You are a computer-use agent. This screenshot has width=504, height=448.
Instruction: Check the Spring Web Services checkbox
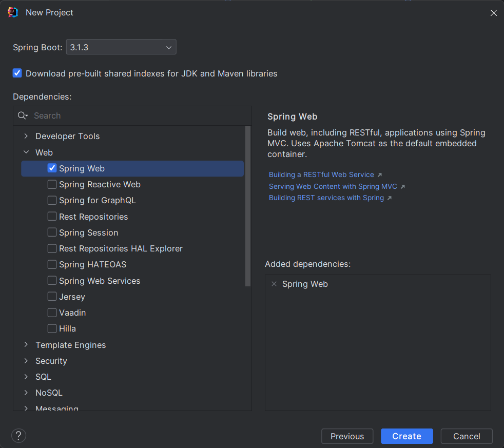tap(52, 281)
